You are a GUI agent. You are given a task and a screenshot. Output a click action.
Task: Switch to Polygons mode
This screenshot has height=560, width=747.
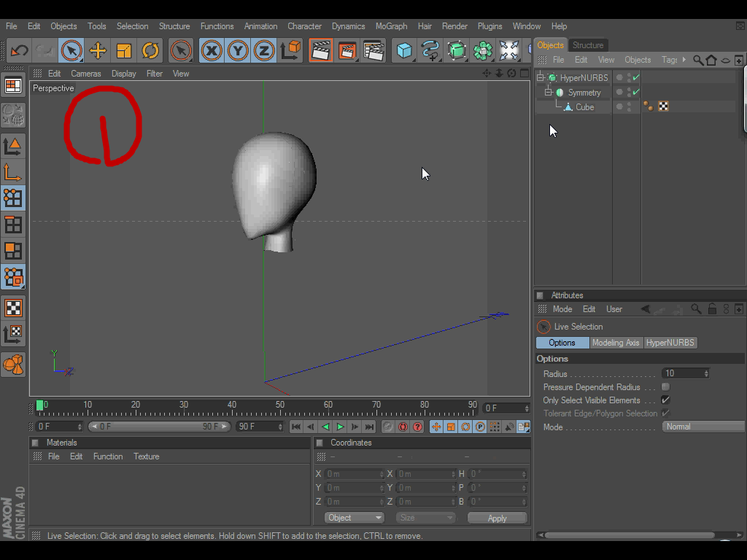pos(13,251)
